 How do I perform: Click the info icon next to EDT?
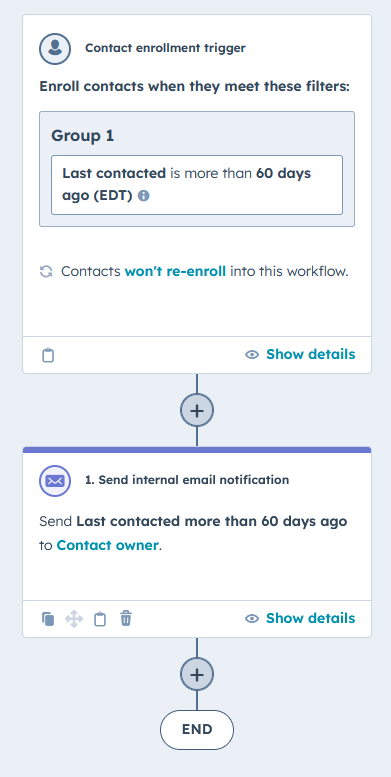pos(144,196)
